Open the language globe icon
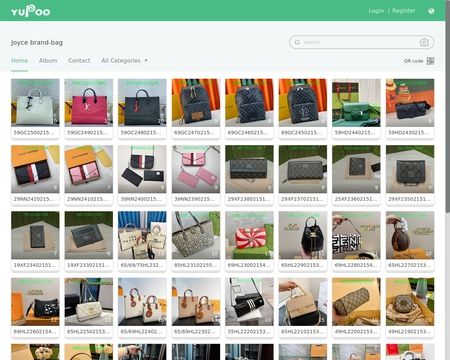Image resolution: width=450 pixels, height=360 pixels. (x=431, y=11)
